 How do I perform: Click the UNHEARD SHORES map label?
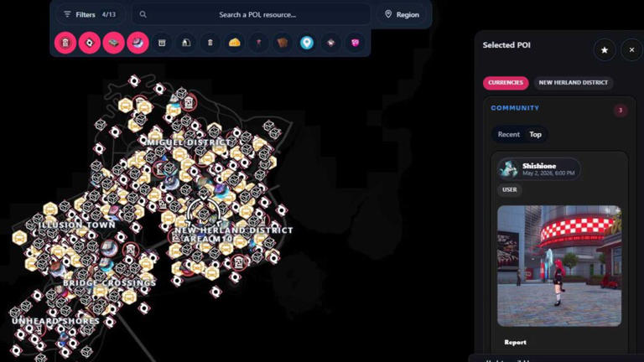[56, 321]
